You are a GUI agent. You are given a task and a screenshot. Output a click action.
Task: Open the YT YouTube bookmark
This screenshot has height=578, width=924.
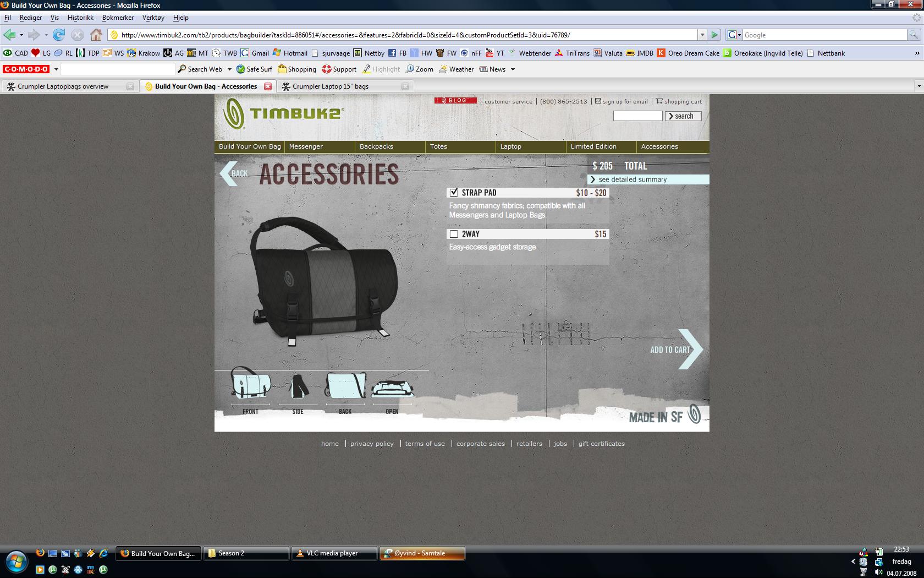(x=494, y=53)
